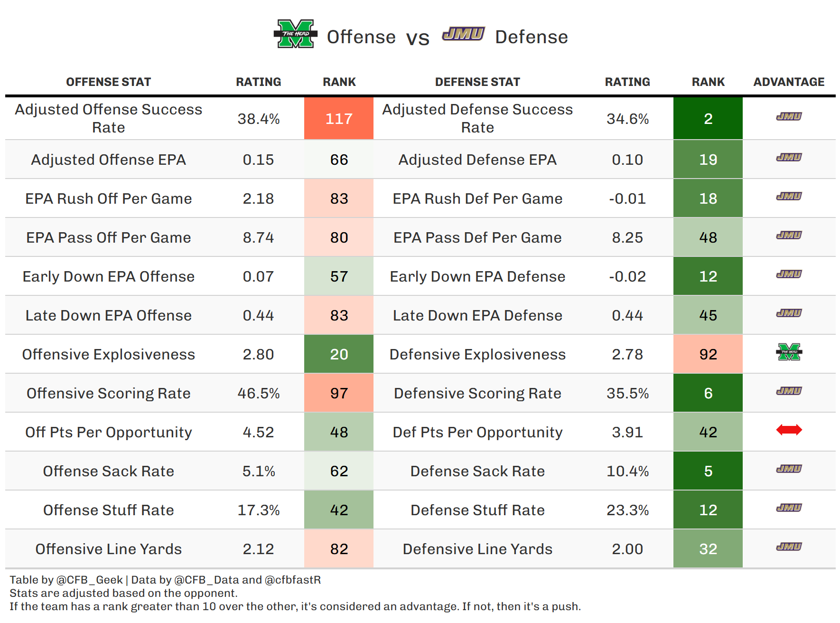The width and height of the screenshot is (840, 623).
Task: Click the red push arrow icon
Action: (789, 430)
